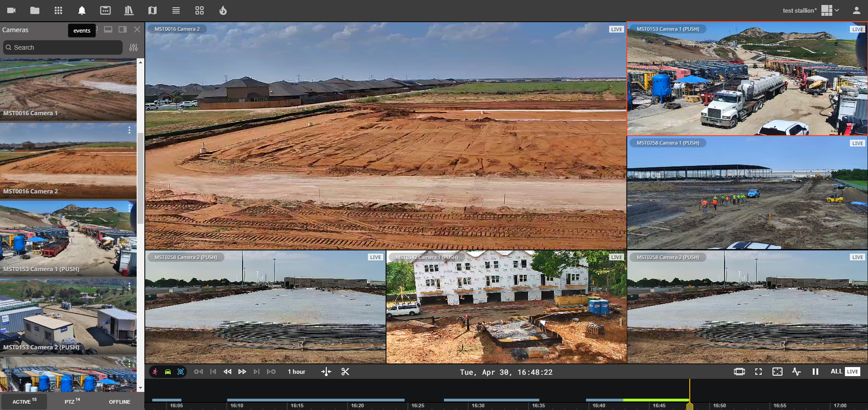
Task: Open the user account icon
Action: [856, 10]
